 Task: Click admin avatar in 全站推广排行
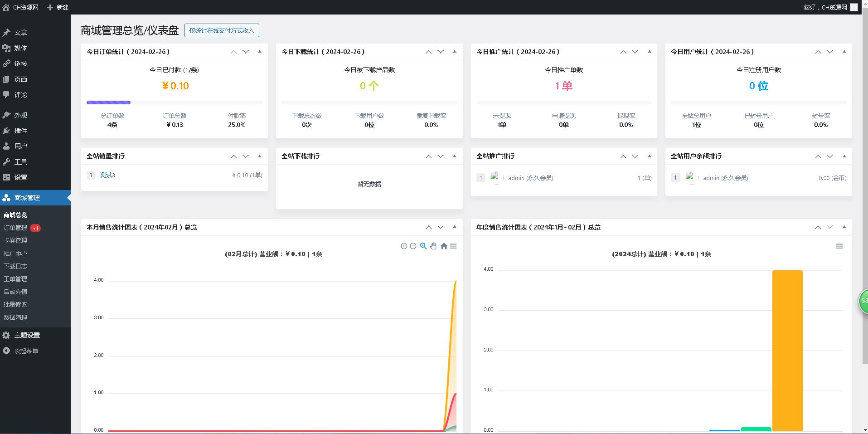(x=496, y=177)
